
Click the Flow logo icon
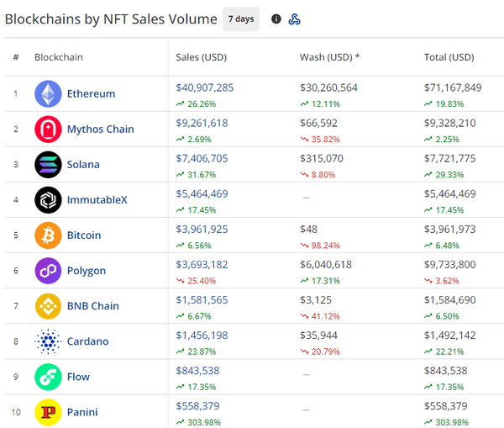point(48,377)
